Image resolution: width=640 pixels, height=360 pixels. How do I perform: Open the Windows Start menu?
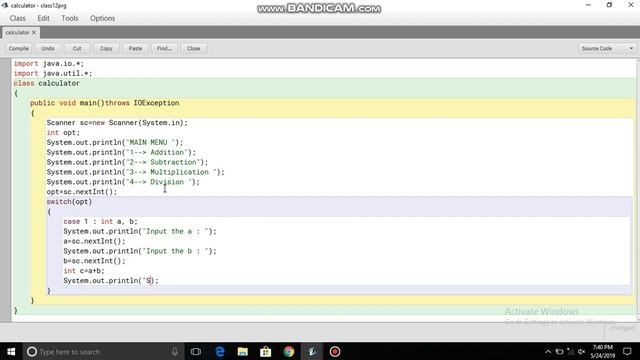point(11,351)
